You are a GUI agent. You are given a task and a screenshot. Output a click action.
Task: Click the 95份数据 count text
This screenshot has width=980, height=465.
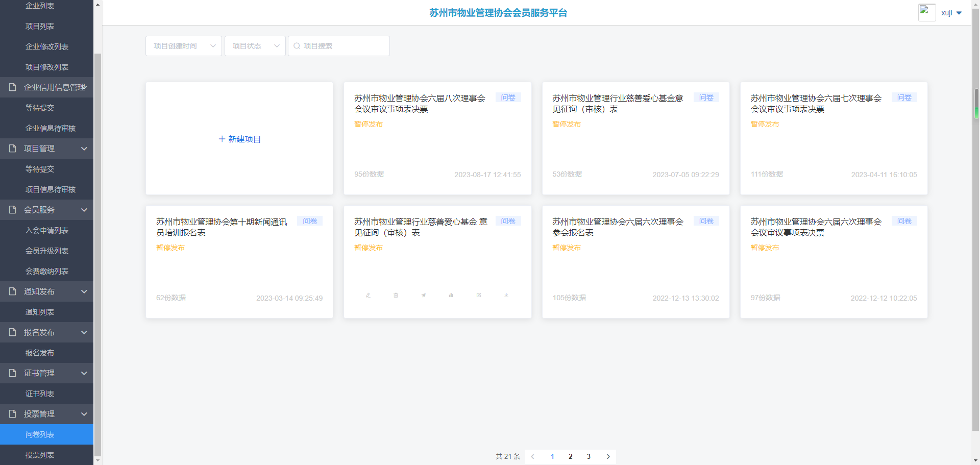point(369,174)
